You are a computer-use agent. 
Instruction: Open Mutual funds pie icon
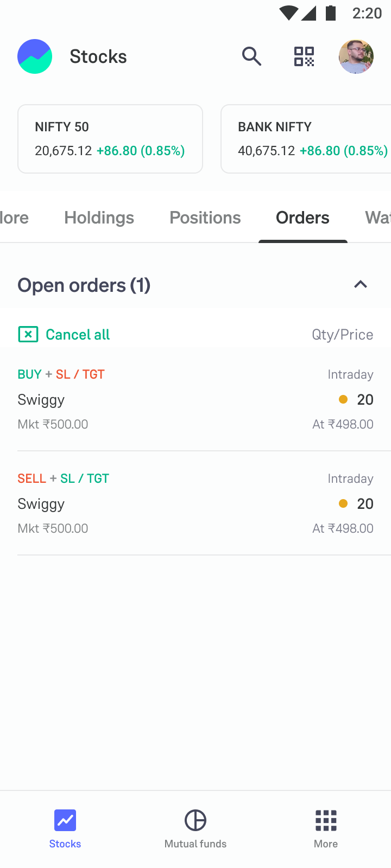pyautogui.click(x=195, y=820)
